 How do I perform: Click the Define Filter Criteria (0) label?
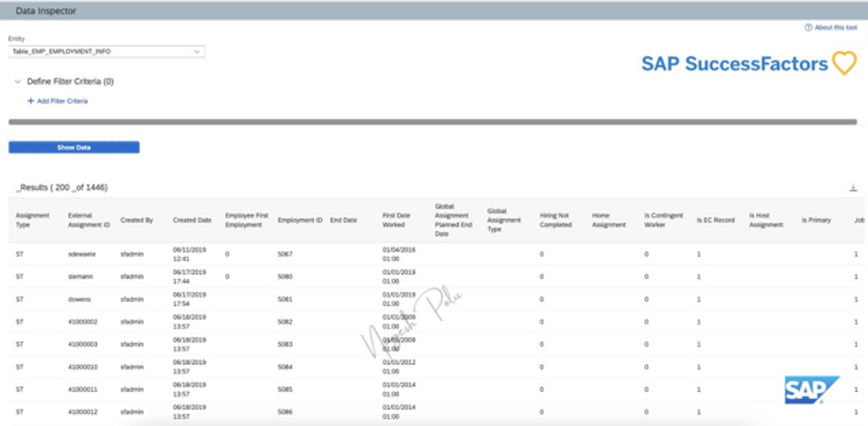click(x=70, y=81)
